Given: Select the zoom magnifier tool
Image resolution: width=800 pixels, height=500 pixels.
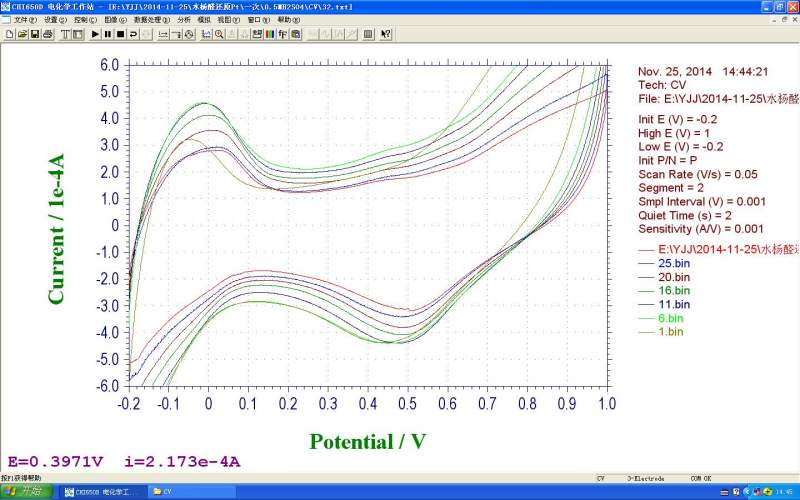Looking at the screenshot, I should coord(218,34).
